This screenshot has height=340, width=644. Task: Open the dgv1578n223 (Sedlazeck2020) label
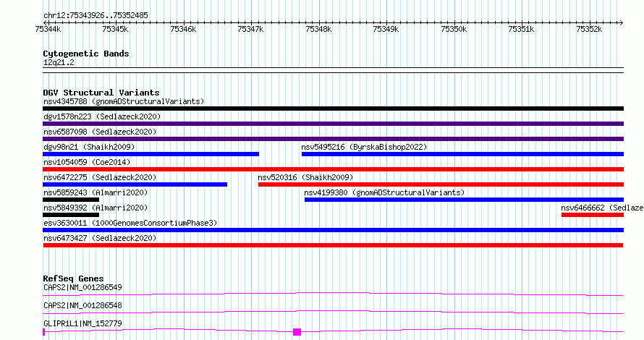[x=102, y=116]
